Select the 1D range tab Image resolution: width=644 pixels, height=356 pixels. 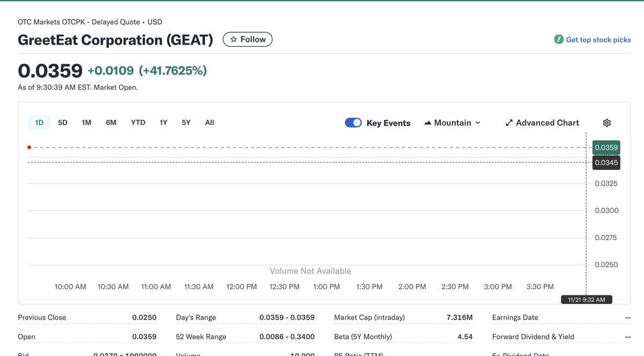pyautogui.click(x=39, y=122)
